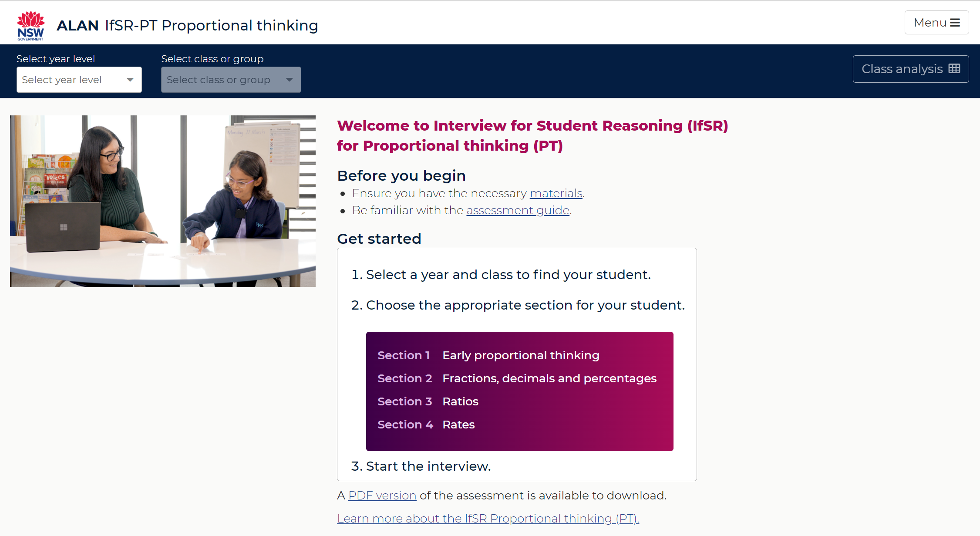Viewport: 980px width, 536px height.
Task: Click Learn more about the IfSR Proportional thinking
Action: pos(488,519)
